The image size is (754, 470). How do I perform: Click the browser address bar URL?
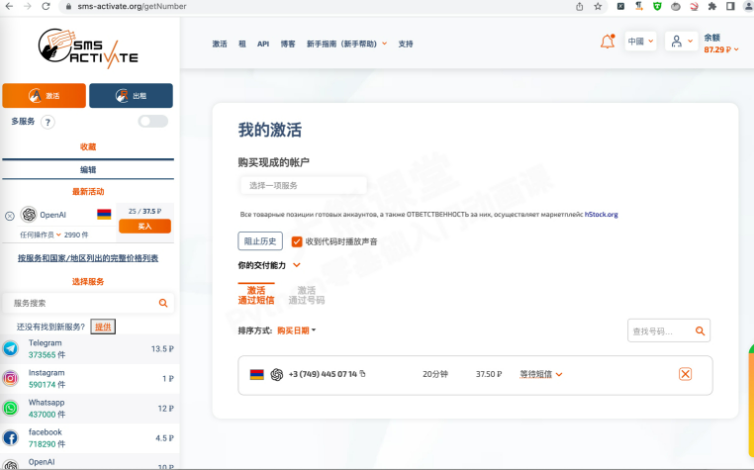click(x=132, y=6)
